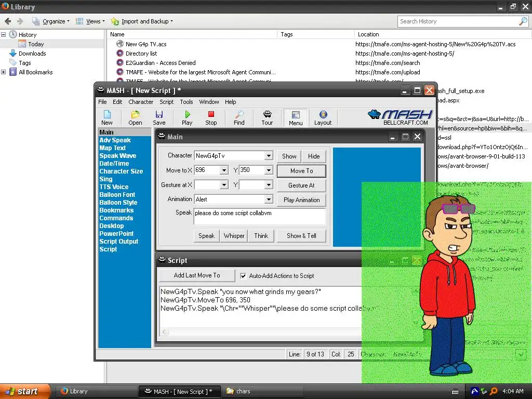Screen dimensions: 532x399
Task: Open the Move to X dropdown arrow
Action: [x=224, y=170]
